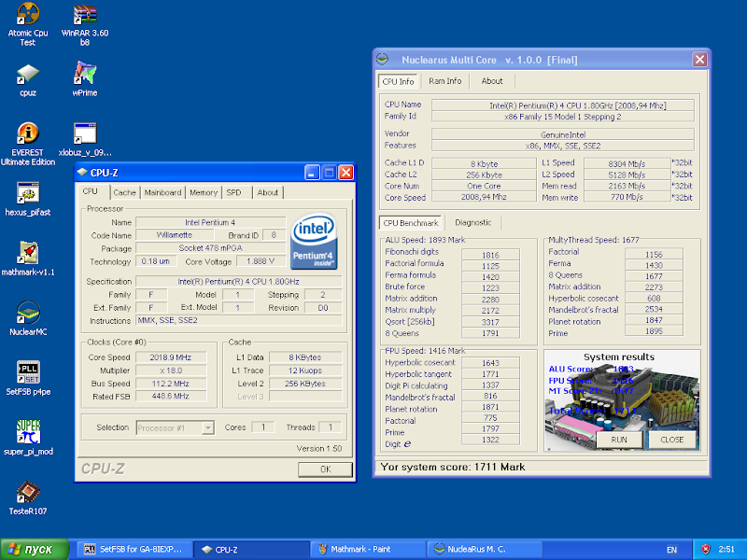Viewport: 747px width, 560px height.
Task: Click the Matrix addition ALU score 2280
Action: [x=490, y=299]
